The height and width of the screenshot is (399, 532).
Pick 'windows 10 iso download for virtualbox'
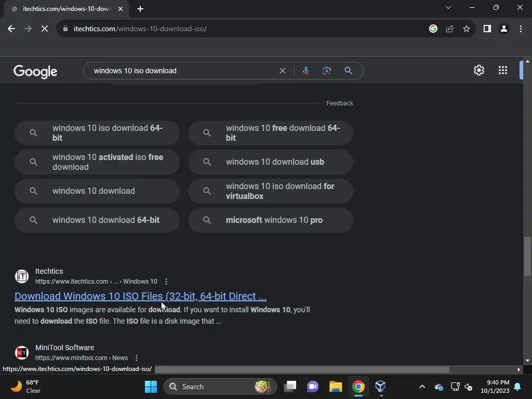coord(271,191)
